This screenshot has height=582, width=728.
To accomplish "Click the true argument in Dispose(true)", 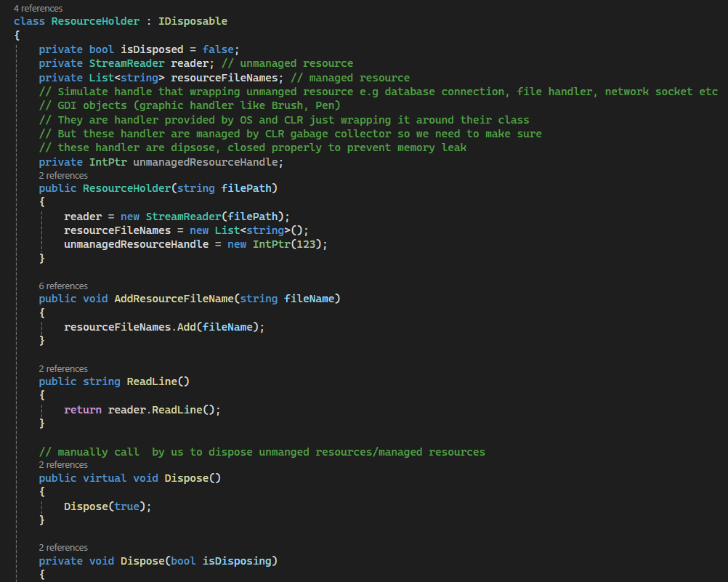I will [x=126, y=506].
